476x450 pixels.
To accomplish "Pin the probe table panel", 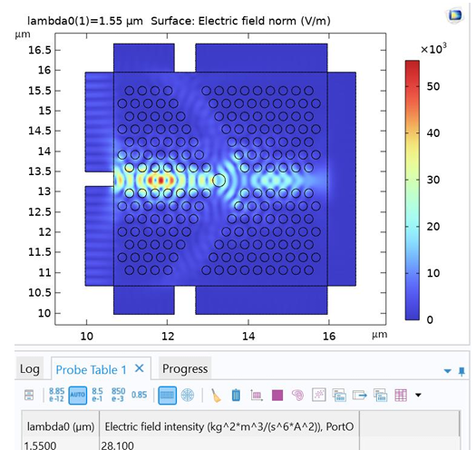I will coord(461,371).
